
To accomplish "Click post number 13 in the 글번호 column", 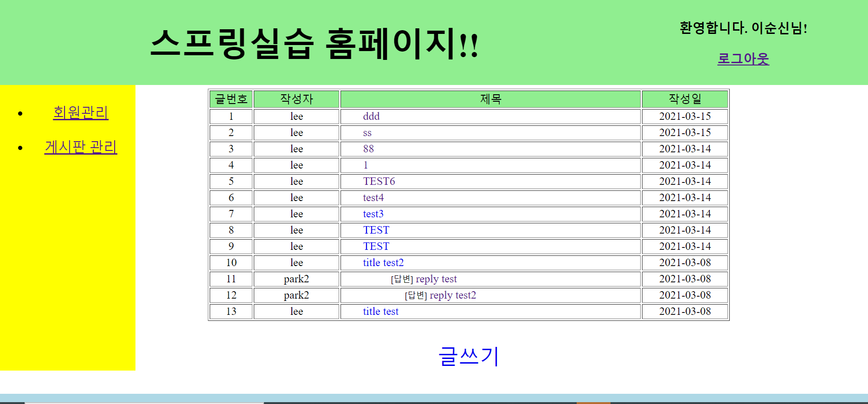I will 231,312.
